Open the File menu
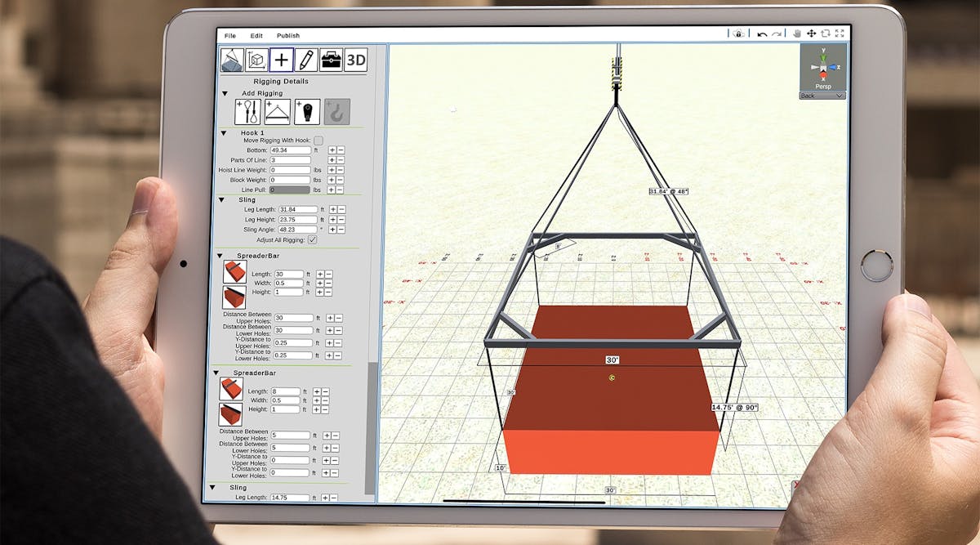 (229, 35)
